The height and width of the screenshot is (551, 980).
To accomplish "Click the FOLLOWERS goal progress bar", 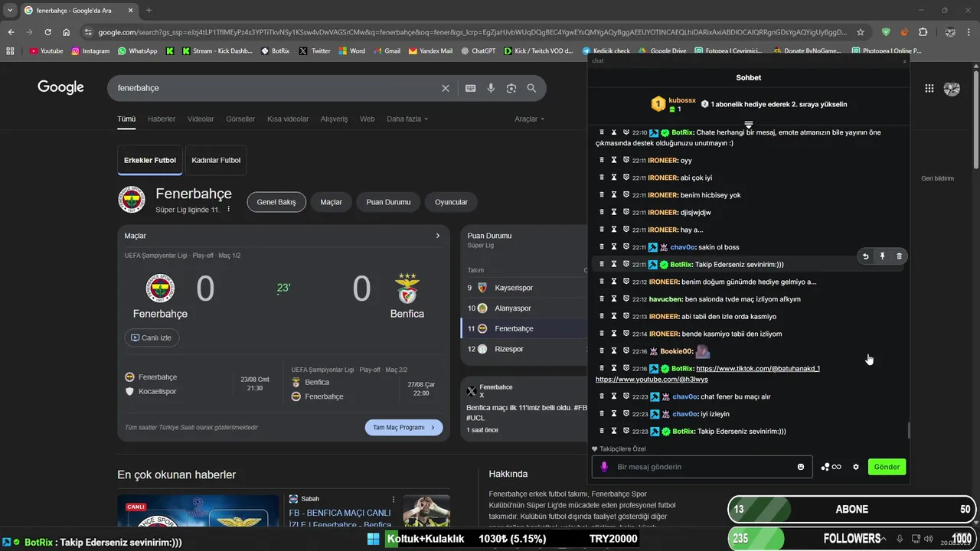I will point(852,539).
